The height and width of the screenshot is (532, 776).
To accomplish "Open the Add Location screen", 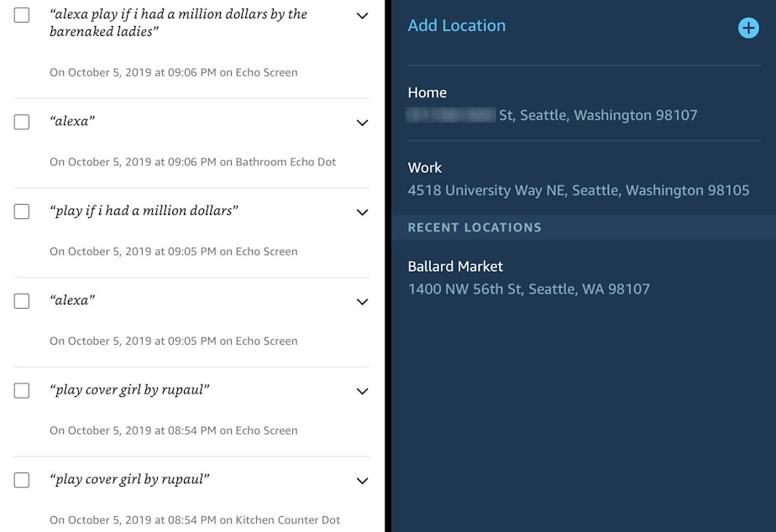I will (456, 25).
